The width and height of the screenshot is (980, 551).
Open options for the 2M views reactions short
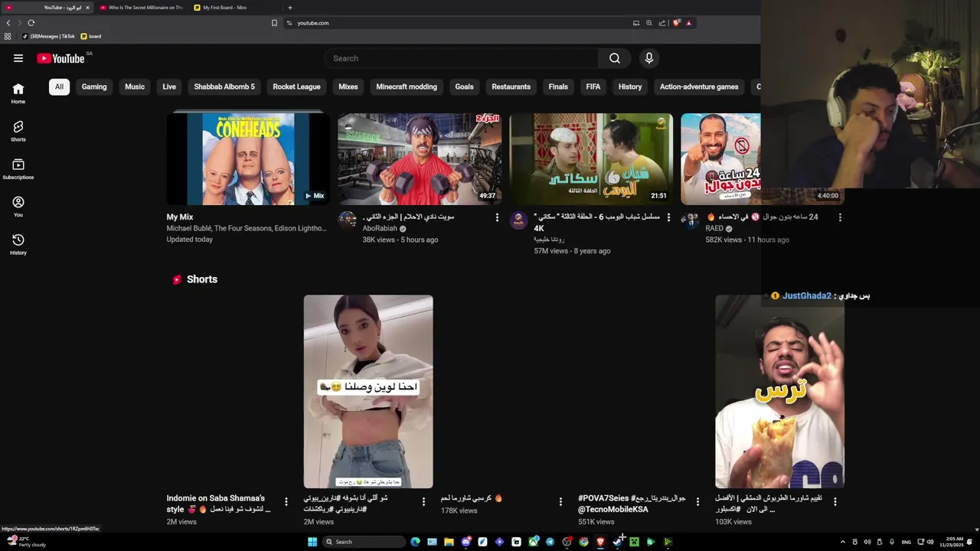(423, 502)
